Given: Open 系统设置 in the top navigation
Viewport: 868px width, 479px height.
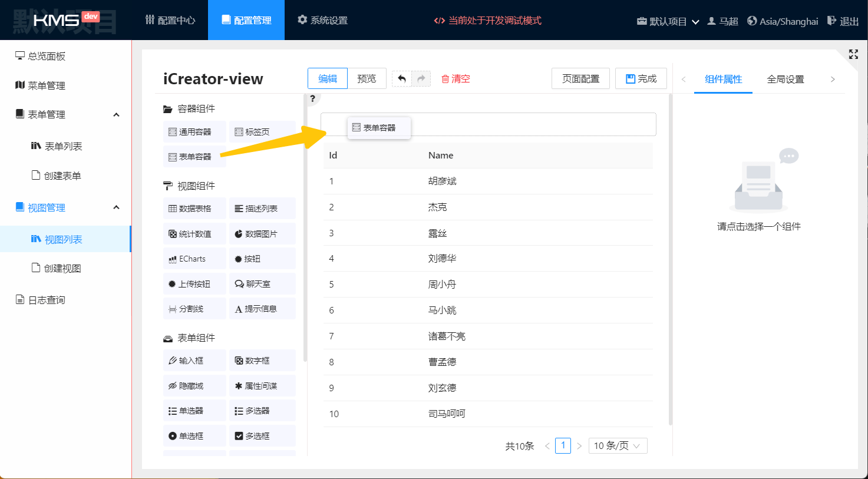Looking at the screenshot, I should tap(322, 20).
